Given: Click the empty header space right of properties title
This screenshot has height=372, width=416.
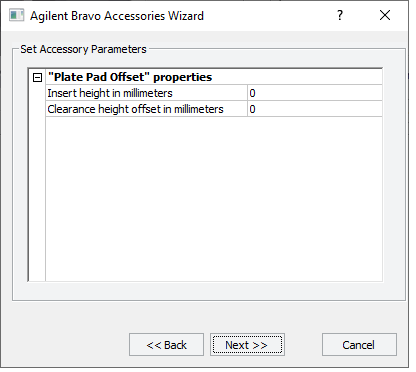Looking at the screenshot, I should [297, 77].
